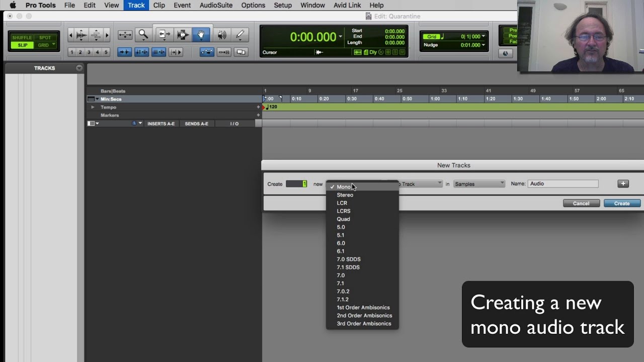Click the INSERTS A-E column header
Screen dimensions: 644x362
161,124
